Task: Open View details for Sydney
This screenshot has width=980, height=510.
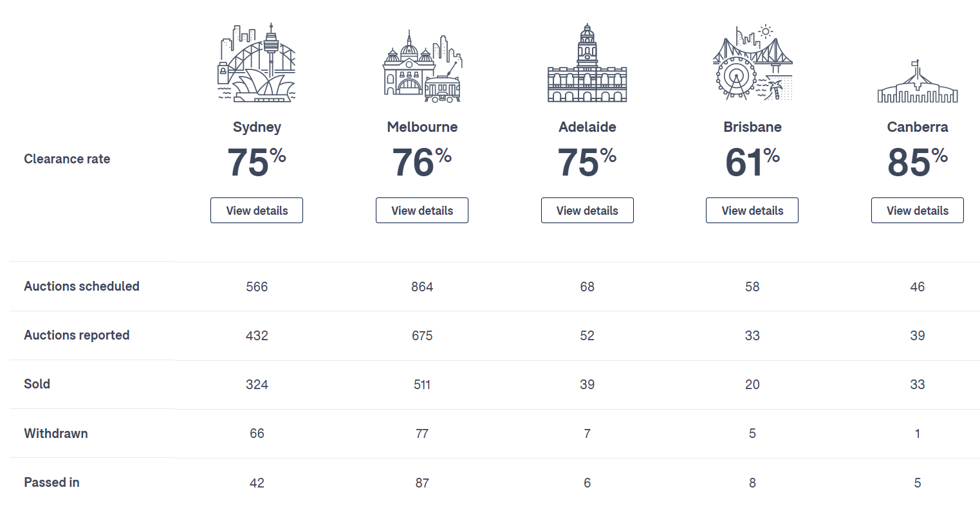Action: point(257,210)
